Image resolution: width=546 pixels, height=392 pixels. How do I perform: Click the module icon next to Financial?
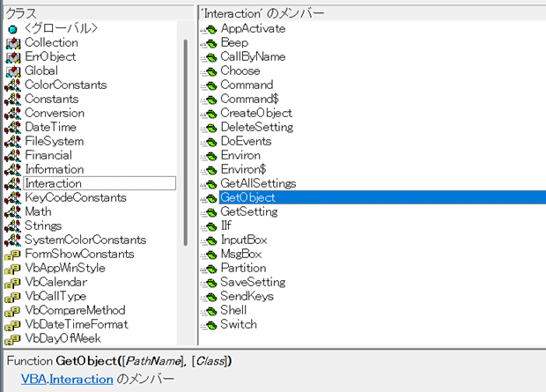[x=13, y=156]
